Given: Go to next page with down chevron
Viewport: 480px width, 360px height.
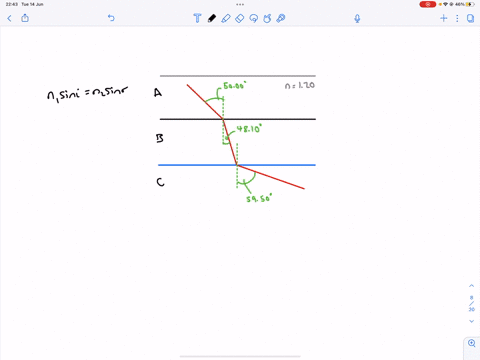Looking at the screenshot, I should tap(471, 321).
